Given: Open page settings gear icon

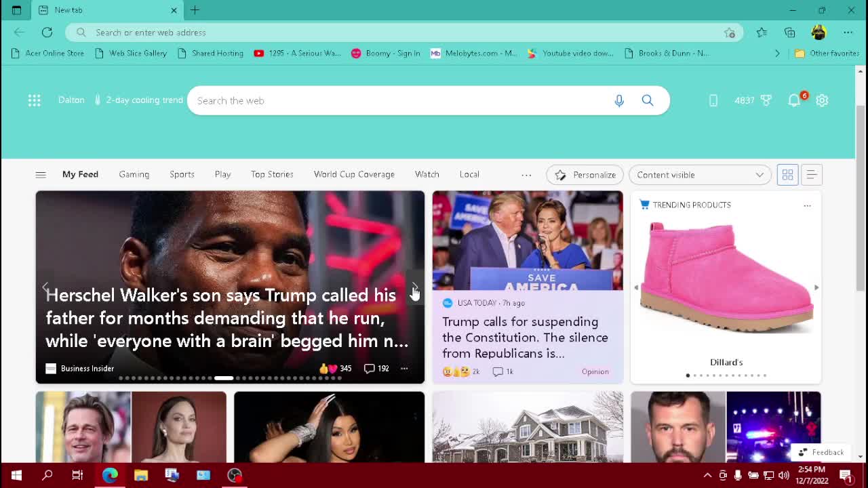Looking at the screenshot, I should pyautogui.click(x=822, y=100).
